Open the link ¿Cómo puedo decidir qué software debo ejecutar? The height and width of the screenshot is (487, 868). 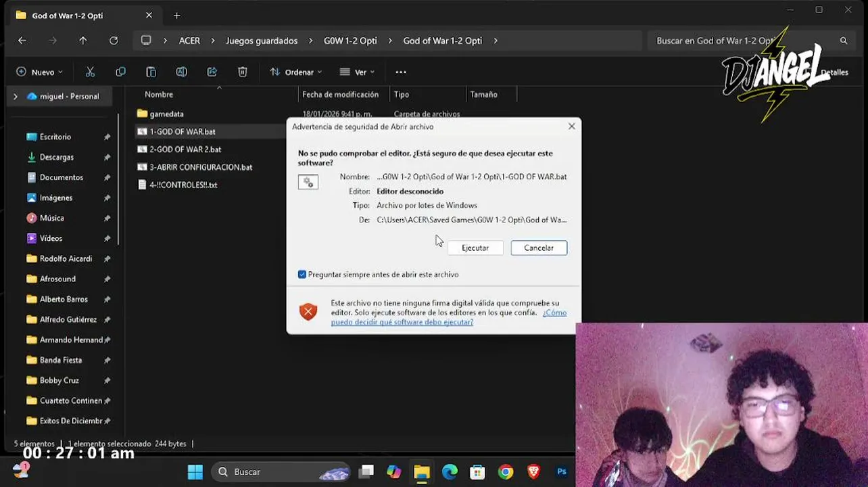pos(448,317)
